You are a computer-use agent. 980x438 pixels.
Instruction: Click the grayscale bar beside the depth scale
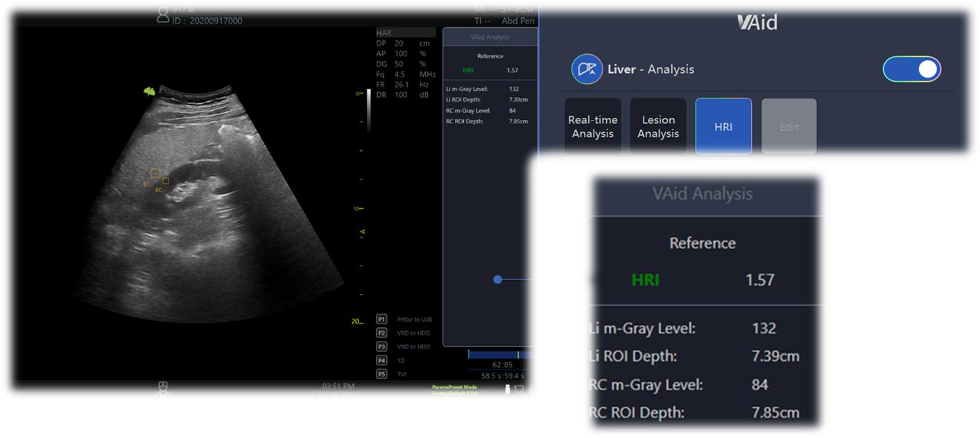(368, 111)
